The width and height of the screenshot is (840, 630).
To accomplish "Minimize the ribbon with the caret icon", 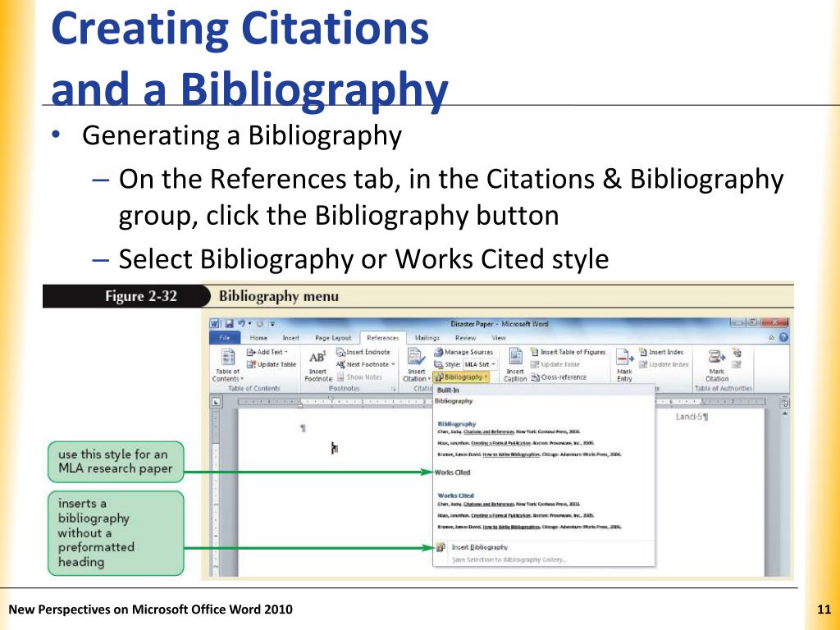I will tap(771, 337).
